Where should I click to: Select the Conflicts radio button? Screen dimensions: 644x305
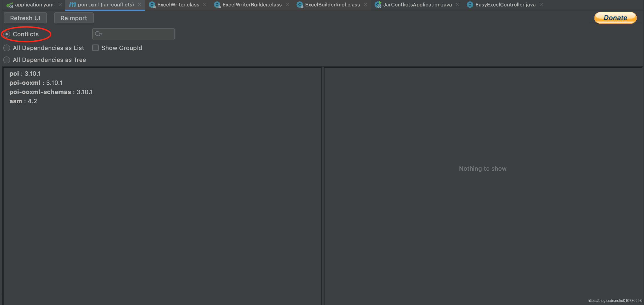7,34
